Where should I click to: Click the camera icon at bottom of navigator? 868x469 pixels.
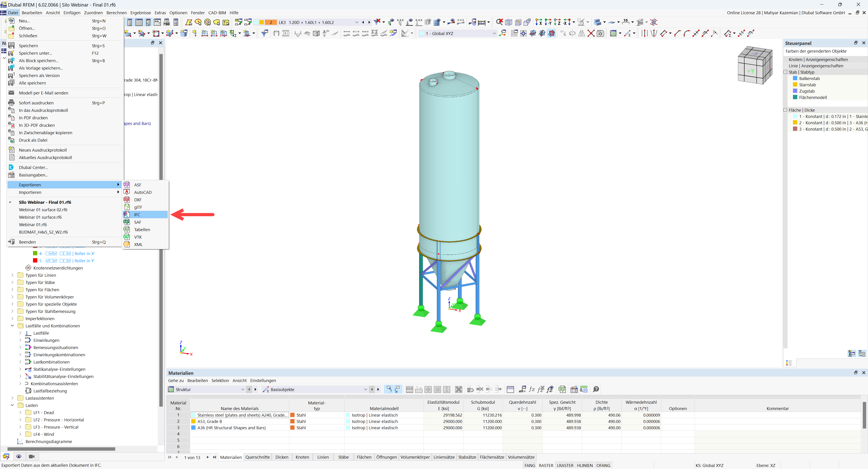pyautogui.click(x=32, y=456)
